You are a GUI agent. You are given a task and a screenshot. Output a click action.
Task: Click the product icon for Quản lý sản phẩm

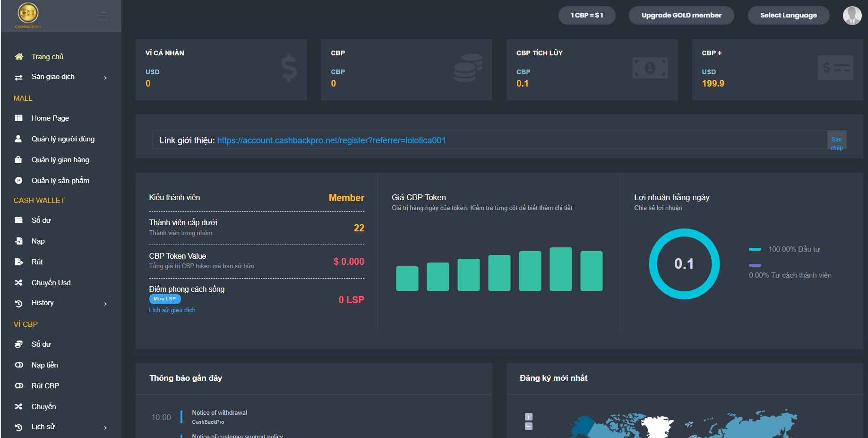[18, 181]
